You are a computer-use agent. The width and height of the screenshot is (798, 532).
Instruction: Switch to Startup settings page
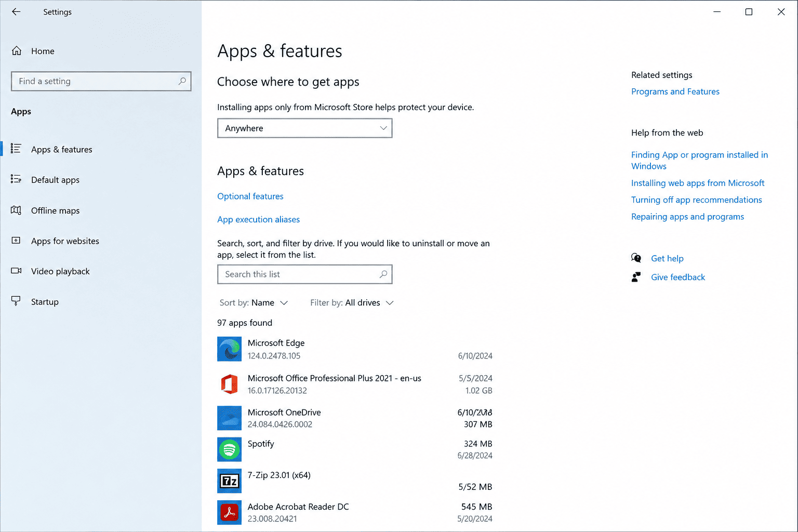pyautogui.click(x=45, y=302)
